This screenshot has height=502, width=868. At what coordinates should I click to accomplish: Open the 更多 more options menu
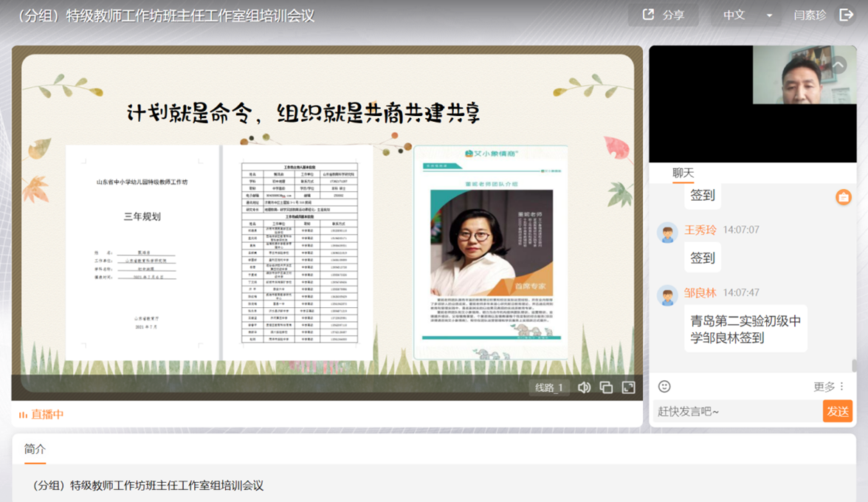pos(829,386)
